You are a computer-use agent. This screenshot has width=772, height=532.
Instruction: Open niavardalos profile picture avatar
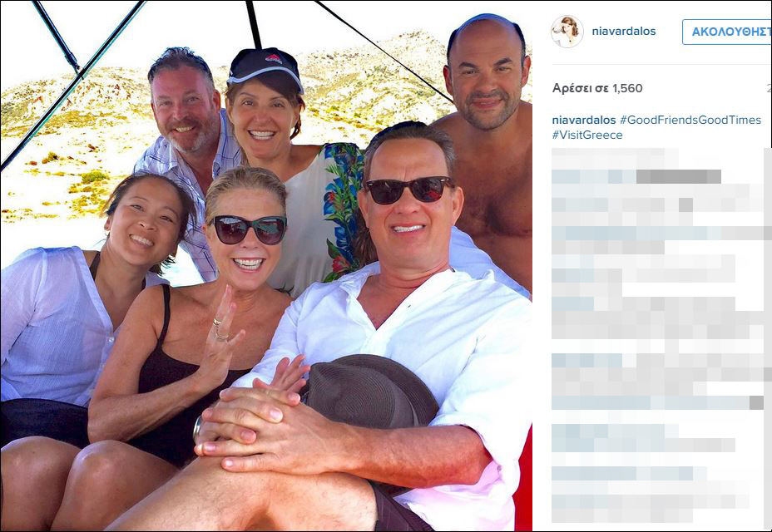click(x=567, y=32)
